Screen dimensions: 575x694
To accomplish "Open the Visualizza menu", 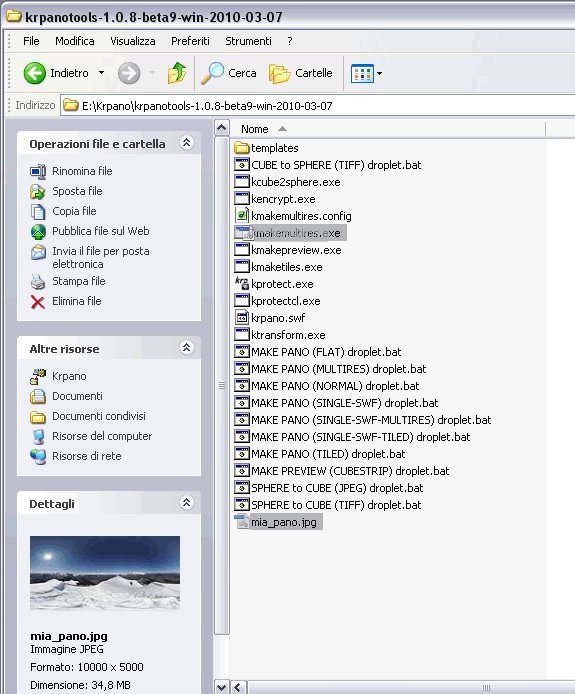I will [132, 41].
